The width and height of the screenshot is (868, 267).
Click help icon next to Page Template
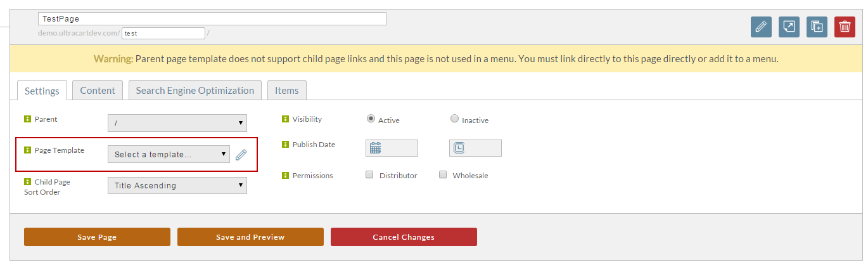point(27,150)
